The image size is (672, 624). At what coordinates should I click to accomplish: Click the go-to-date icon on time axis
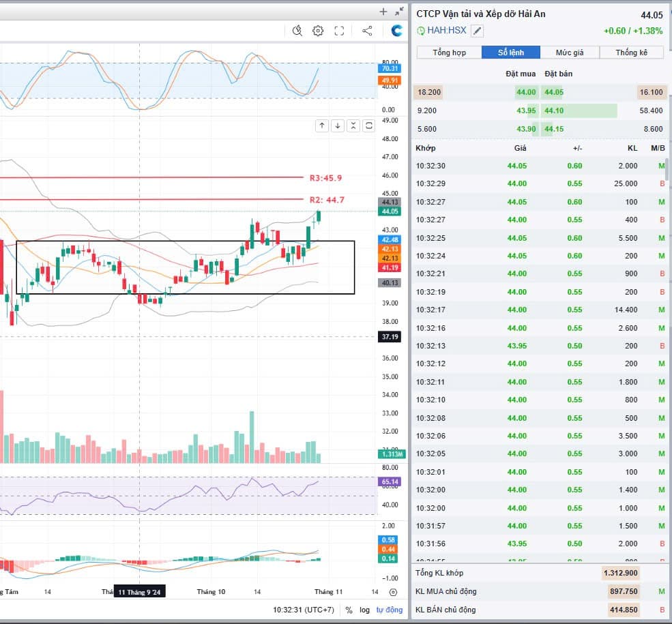[393, 592]
